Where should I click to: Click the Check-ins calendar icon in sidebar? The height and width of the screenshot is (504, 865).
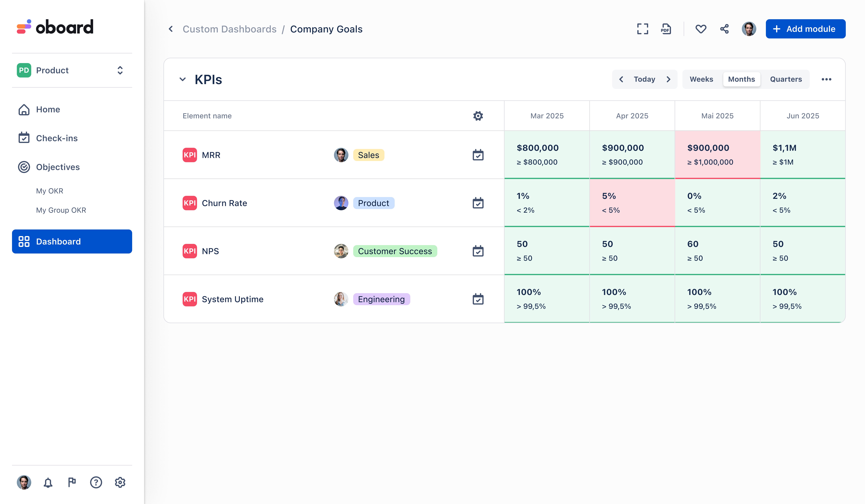coord(24,138)
